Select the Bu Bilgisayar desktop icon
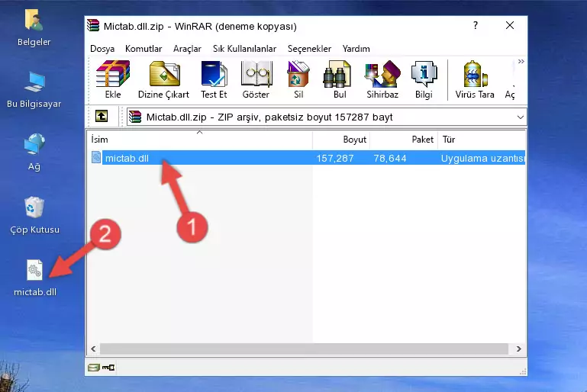 (x=34, y=90)
